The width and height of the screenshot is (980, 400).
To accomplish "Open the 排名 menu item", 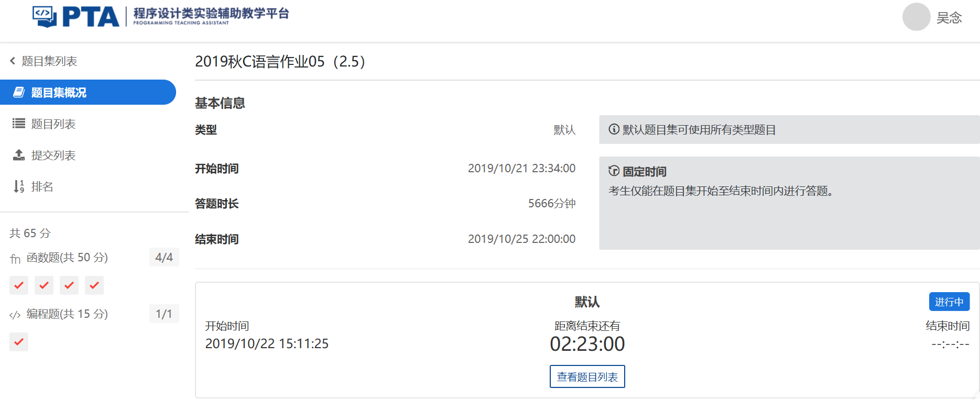I will point(42,186).
